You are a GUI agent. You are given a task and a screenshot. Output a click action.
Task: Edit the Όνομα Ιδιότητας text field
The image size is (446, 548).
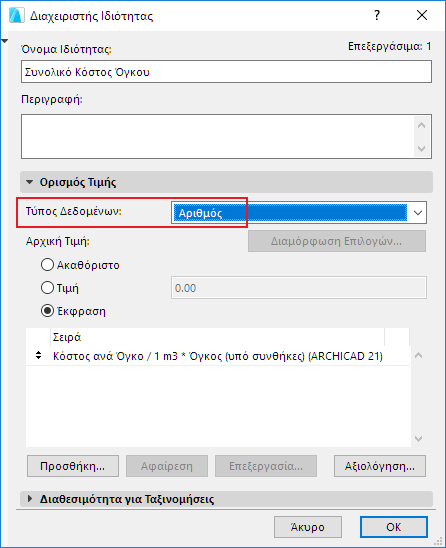point(226,72)
